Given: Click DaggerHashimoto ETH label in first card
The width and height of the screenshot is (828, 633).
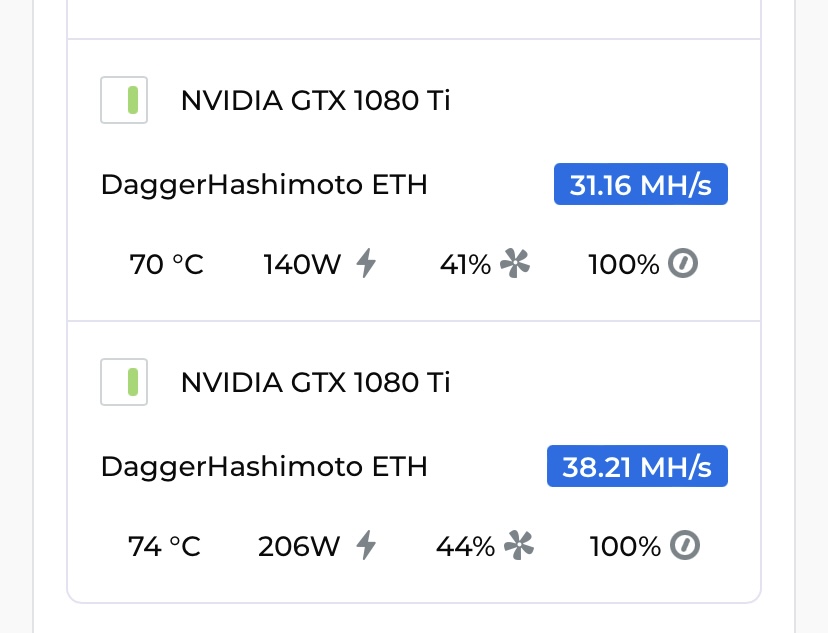Looking at the screenshot, I should tap(264, 186).
